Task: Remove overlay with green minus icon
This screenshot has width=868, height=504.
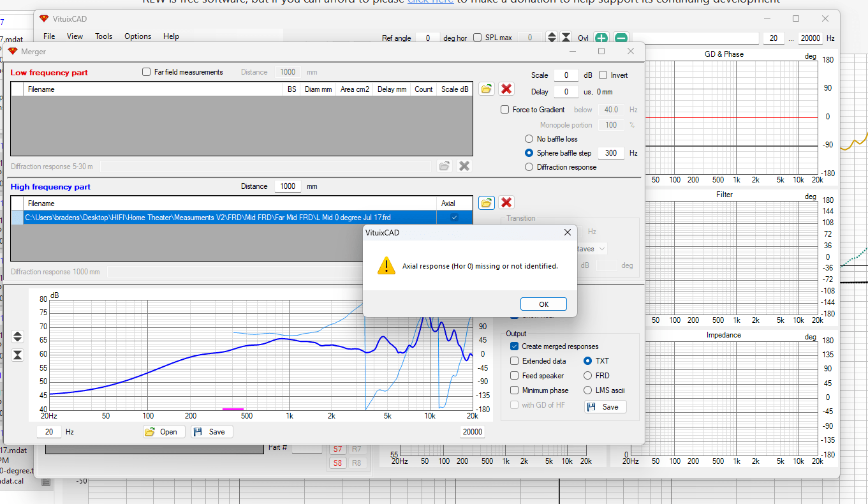Action: tap(621, 38)
